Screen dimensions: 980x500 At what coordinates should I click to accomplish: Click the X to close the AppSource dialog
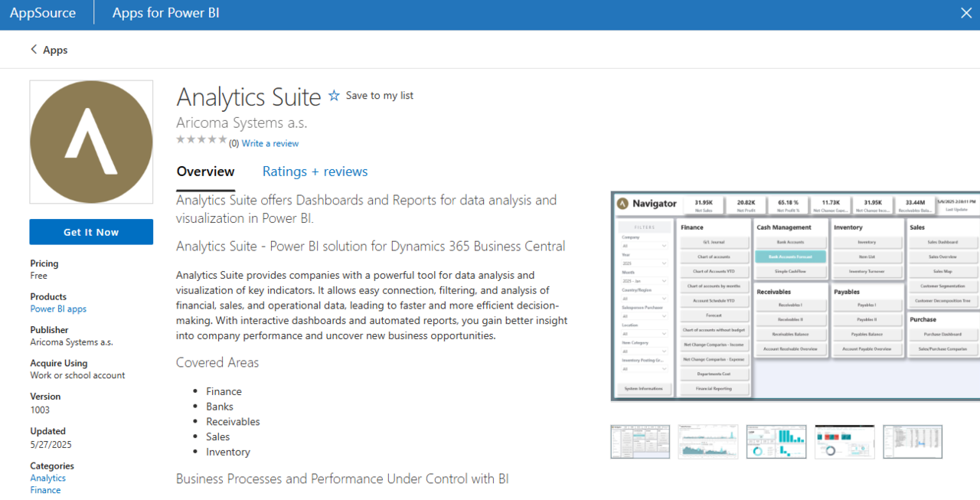(x=966, y=13)
